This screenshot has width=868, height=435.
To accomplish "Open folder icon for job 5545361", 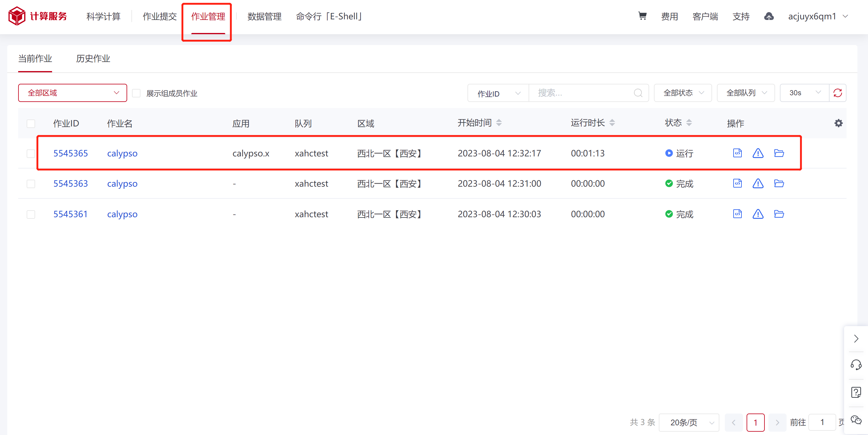I will (779, 214).
